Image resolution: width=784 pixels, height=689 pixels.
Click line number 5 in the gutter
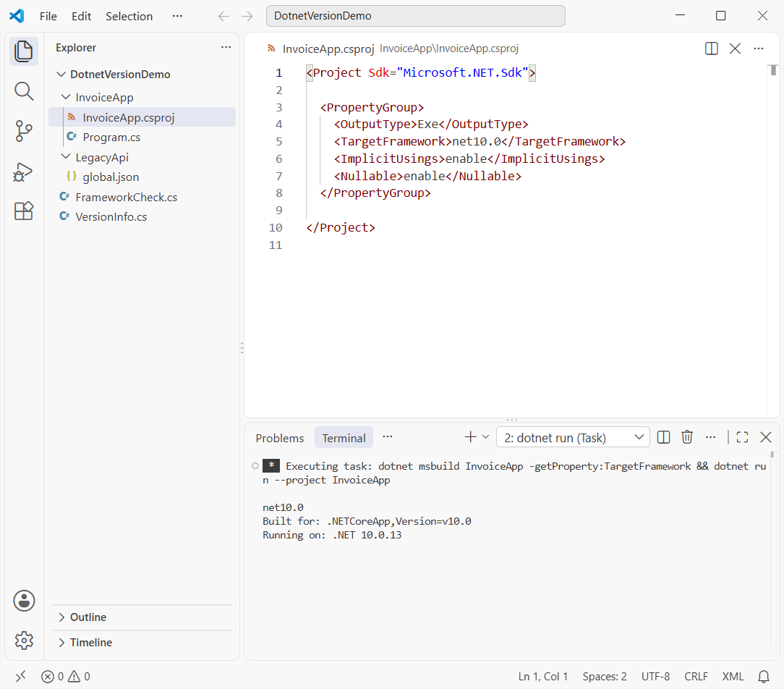(279, 142)
